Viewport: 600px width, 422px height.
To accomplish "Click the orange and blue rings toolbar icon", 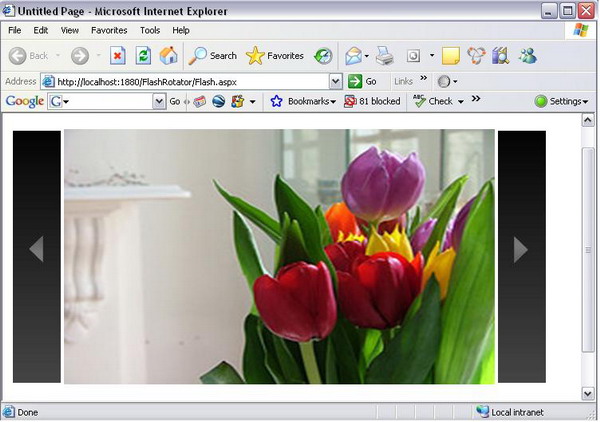I will [x=476, y=56].
